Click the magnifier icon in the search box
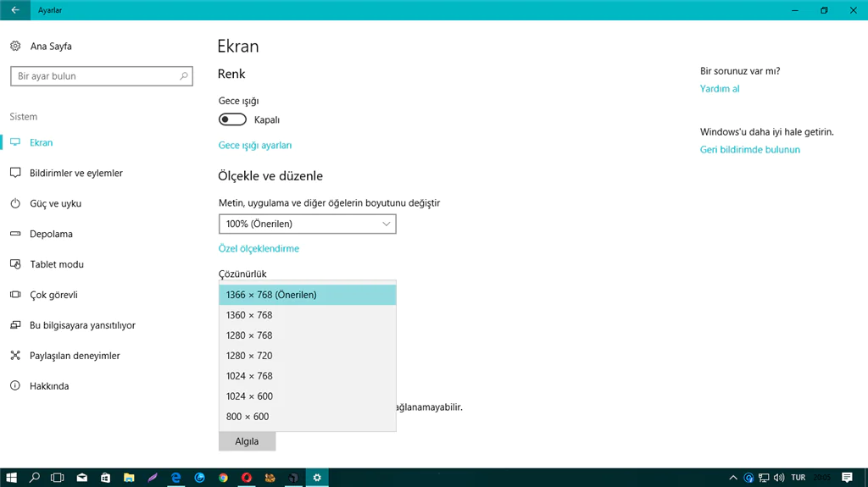This screenshot has width=868, height=487. (x=184, y=76)
